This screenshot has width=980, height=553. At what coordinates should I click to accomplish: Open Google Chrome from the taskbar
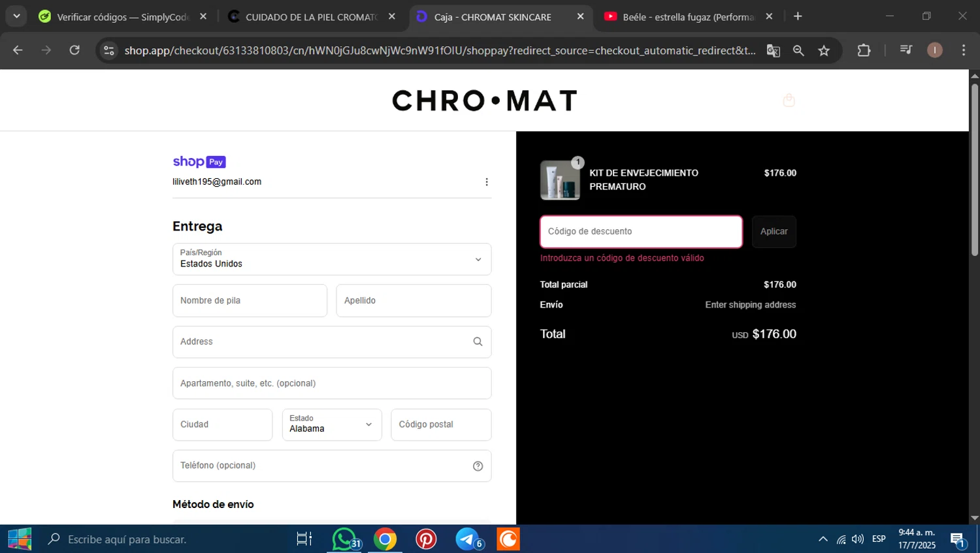point(385,539)
